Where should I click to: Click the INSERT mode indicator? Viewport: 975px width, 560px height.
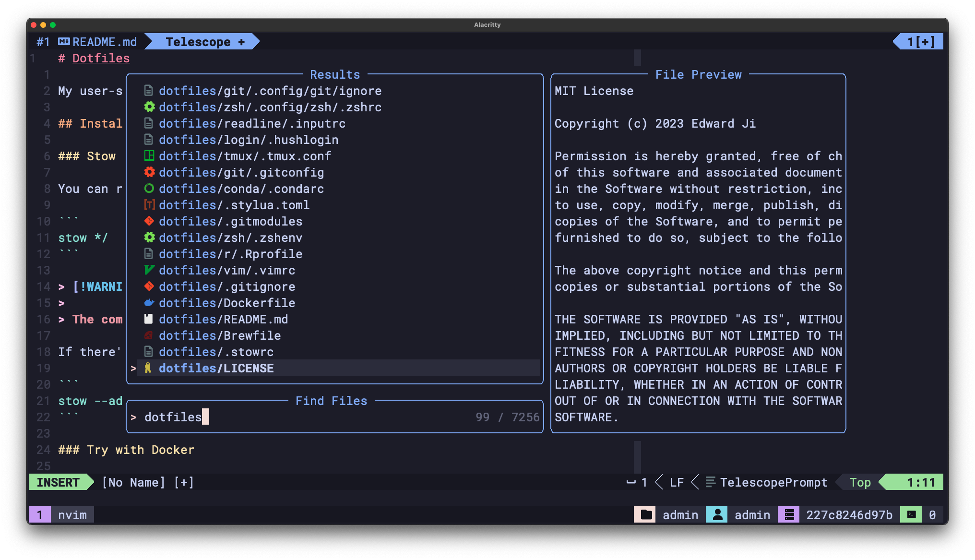point(58,482)
